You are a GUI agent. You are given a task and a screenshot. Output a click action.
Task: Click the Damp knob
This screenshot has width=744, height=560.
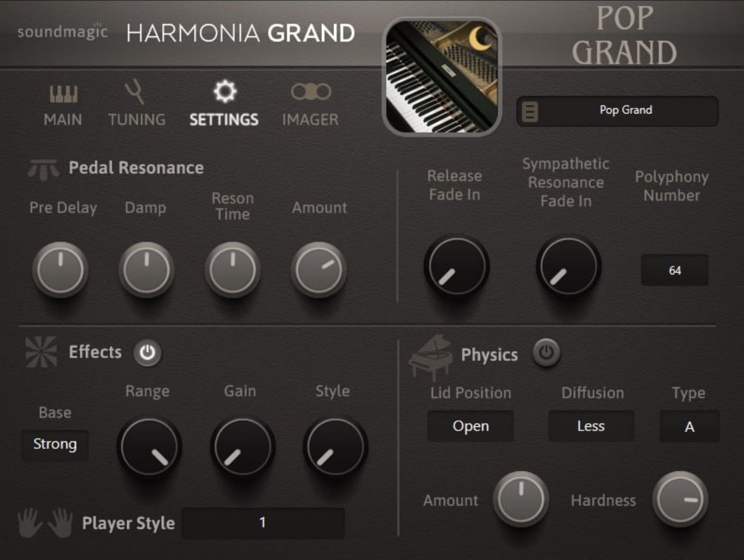point(147,269)
